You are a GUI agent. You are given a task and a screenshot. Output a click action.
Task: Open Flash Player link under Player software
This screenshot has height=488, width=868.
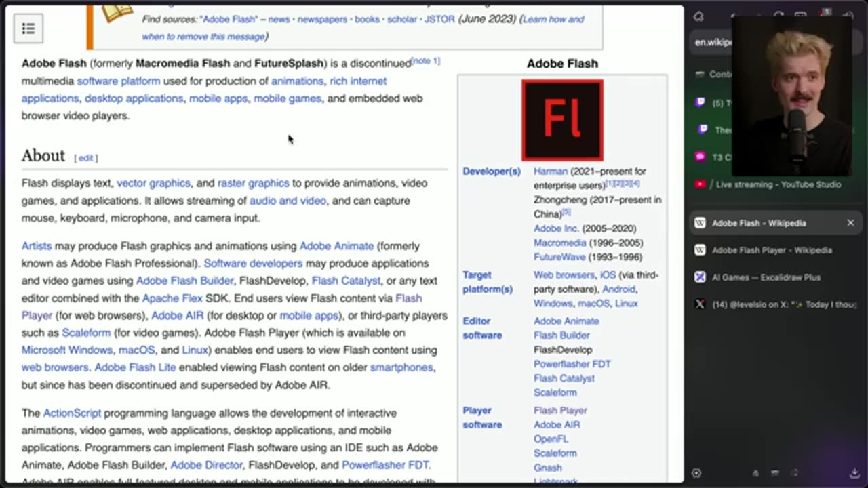(560, 411)
